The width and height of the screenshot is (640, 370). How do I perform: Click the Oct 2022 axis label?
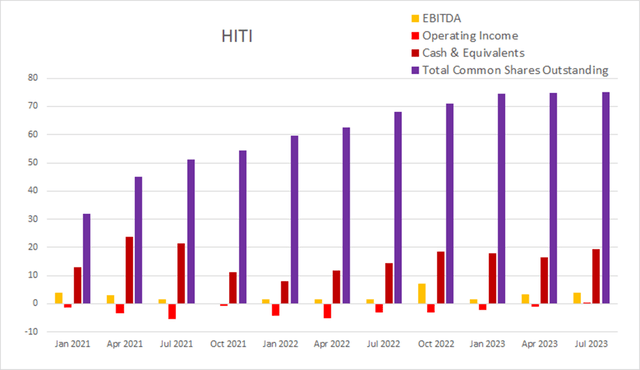pyautogui.click(x=436, y=344)
